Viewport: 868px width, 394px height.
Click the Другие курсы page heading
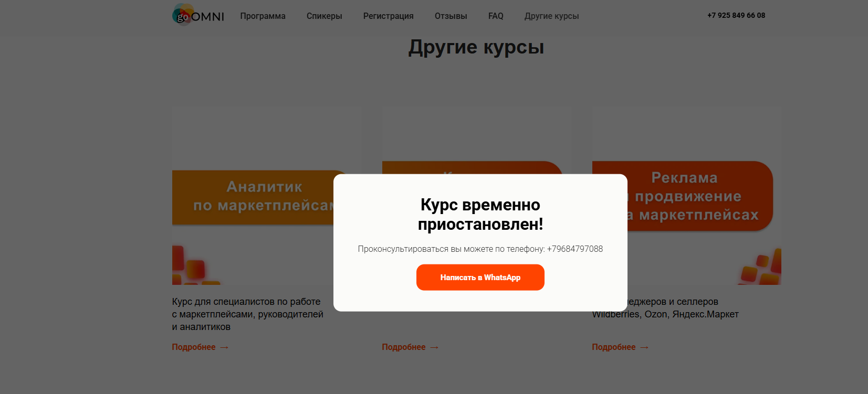coord(476,47)
